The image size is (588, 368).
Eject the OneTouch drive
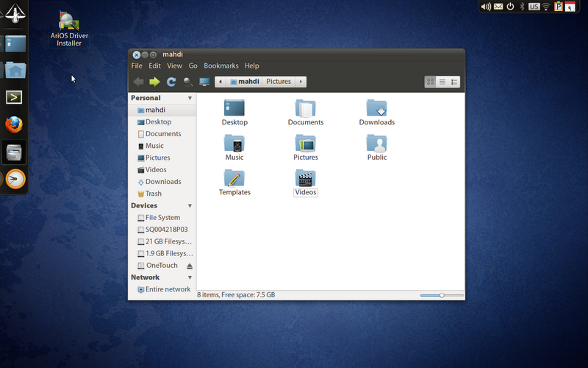190,266
